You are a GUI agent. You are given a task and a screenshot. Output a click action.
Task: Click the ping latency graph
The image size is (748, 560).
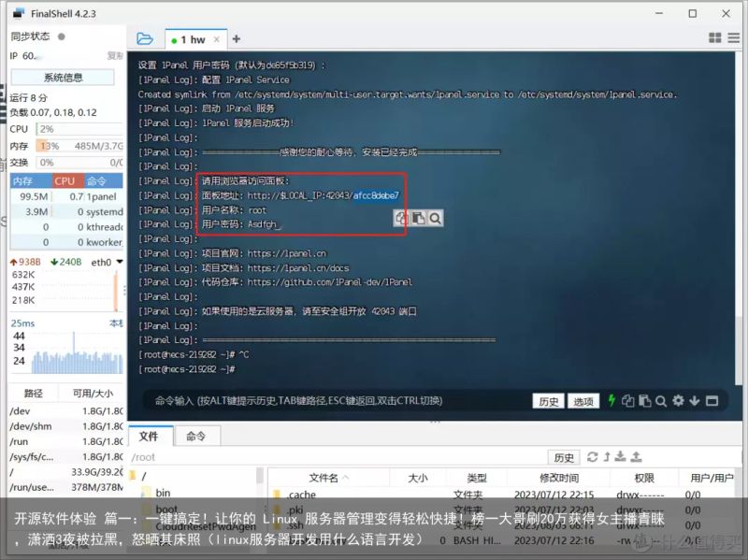[77, 352]
